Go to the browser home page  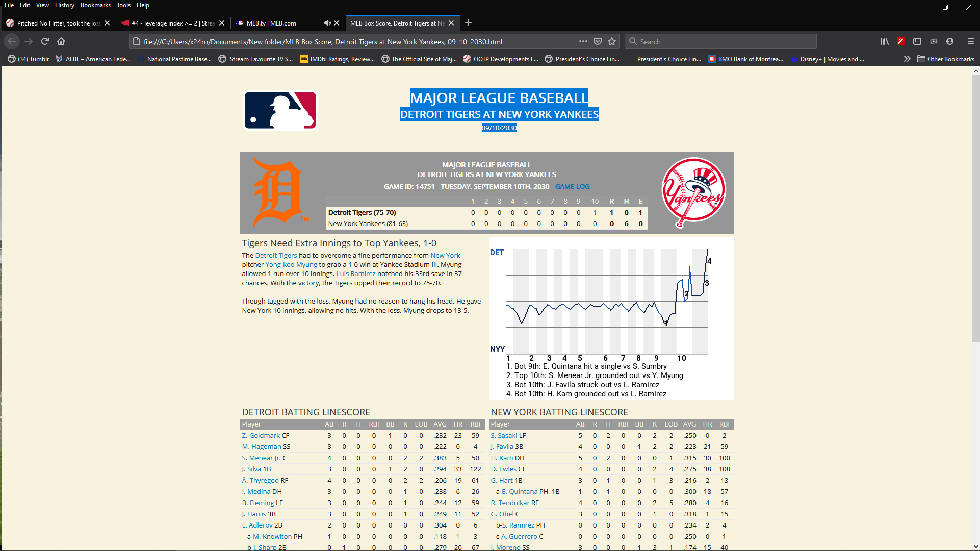click(x=61, y=41)
